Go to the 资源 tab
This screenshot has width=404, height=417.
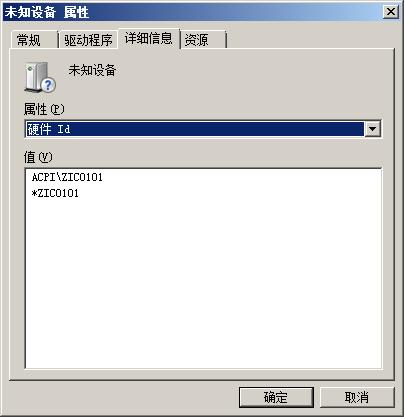203,40
